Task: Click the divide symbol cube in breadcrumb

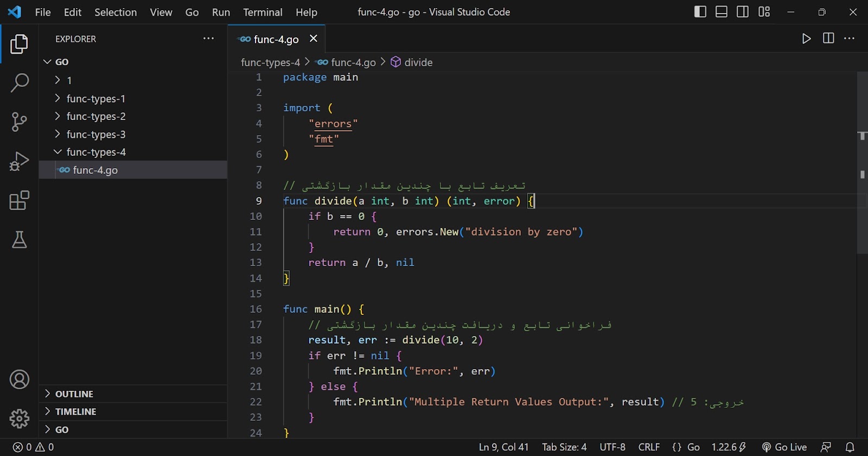Action: (396, 62)
